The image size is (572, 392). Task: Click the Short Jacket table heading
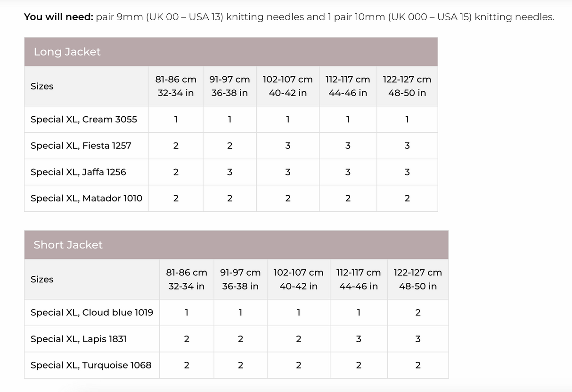point(68,245)
